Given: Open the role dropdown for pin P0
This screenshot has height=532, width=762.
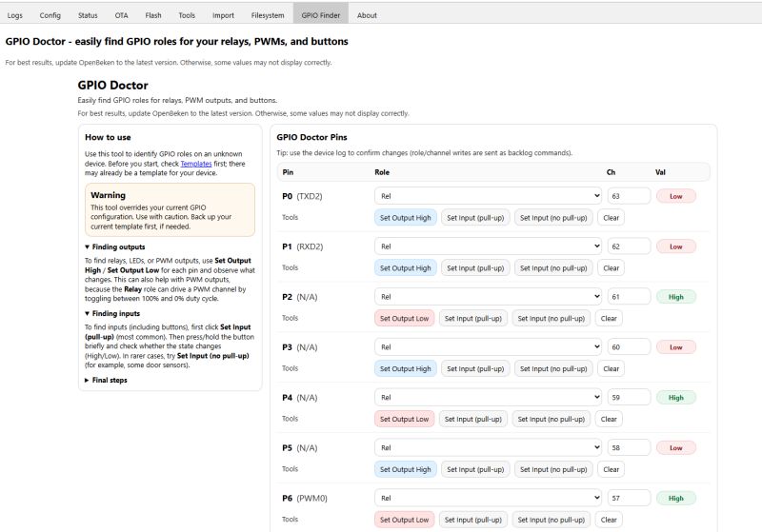Looking at the screenshot, I should (x=488, y=195).
